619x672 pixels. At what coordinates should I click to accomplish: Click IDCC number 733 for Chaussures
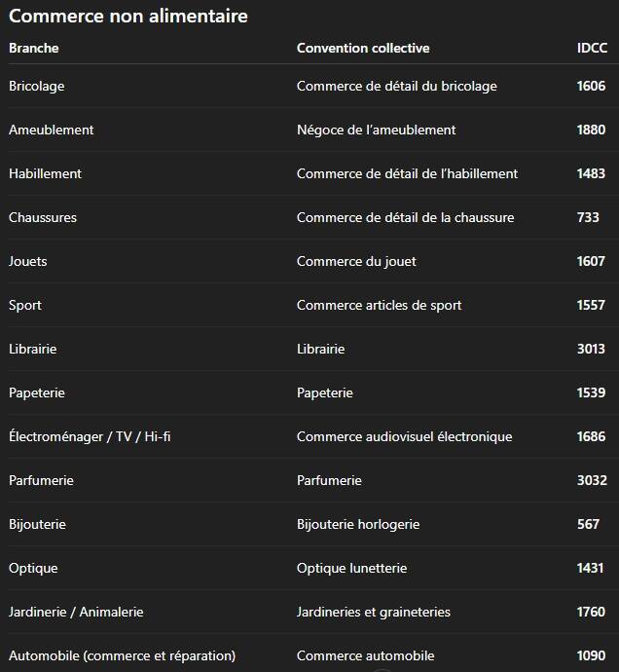pyautogui.click(x=588, y=217)
